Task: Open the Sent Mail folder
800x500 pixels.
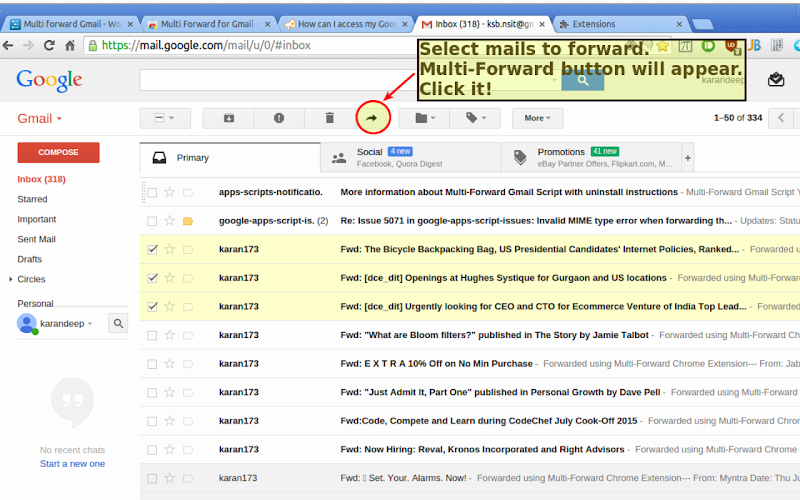Action: (x=36, y=239)
